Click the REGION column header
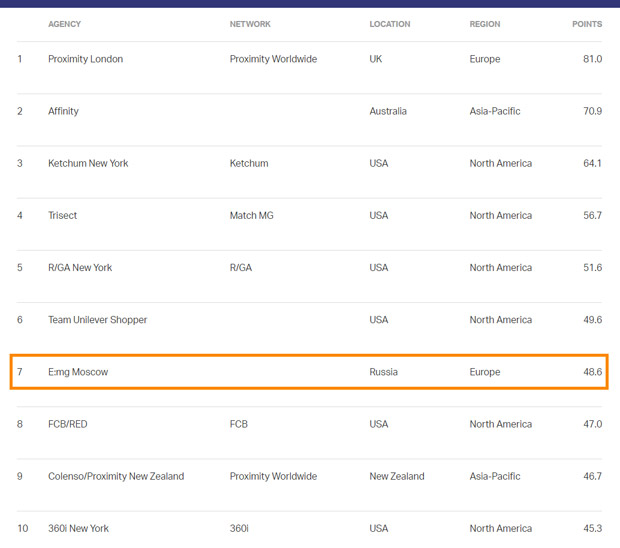This screenshot has width=620, height=548. [485, 24]
